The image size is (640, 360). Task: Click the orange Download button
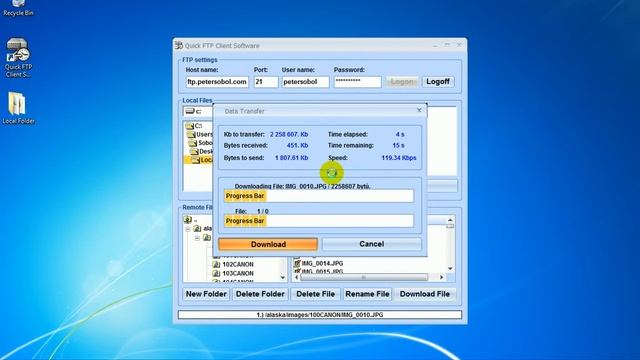pyautogui.click(x=268, y=244)
